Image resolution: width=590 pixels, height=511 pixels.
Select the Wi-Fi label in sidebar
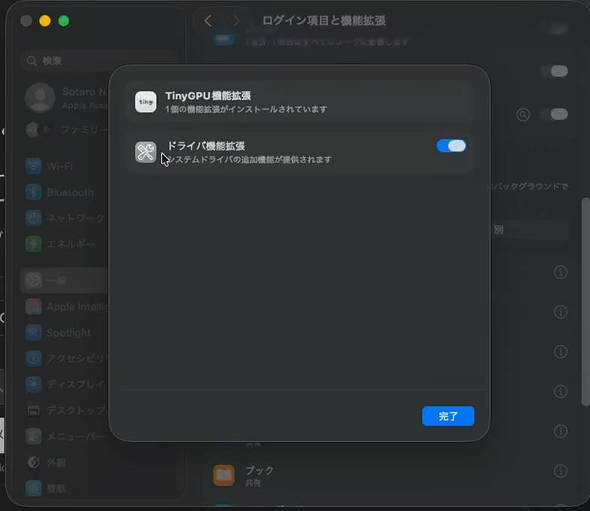click(x=59, y=166)
